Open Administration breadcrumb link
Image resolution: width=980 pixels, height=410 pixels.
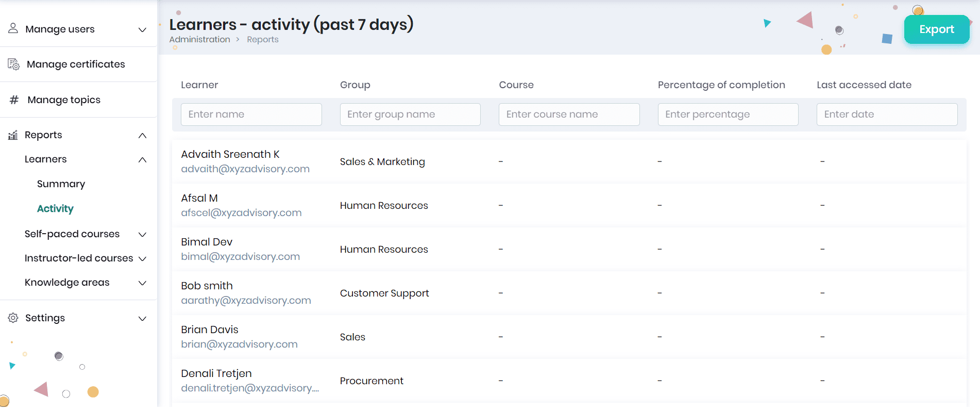[199, 40]
